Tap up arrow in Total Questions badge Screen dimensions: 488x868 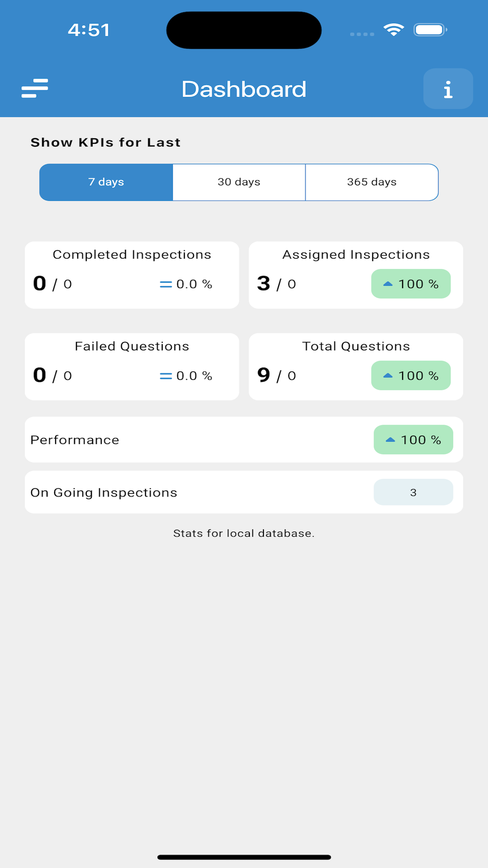pos(388,376)
